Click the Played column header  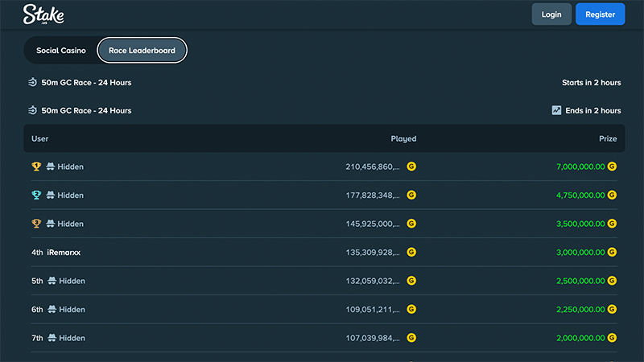click(x=403, y=138)
